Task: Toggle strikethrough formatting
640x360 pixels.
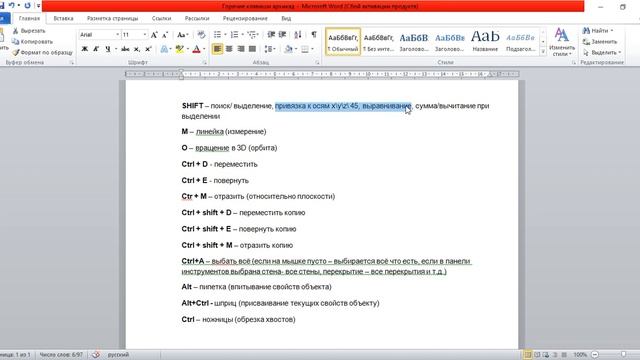Action: pyautogui.click(x=125, y=49)
